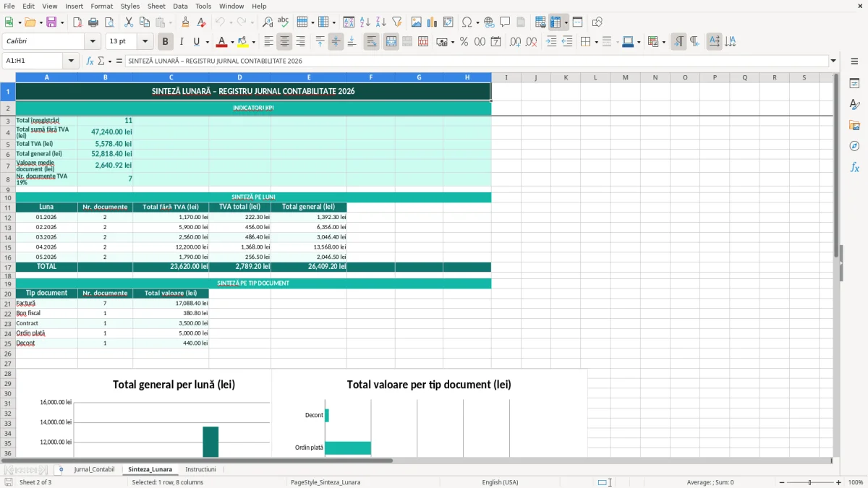The height and width of the screenshot is (488, 868).
Task: Expand the Font Name dropdown
Action: [x=92, y=42]
